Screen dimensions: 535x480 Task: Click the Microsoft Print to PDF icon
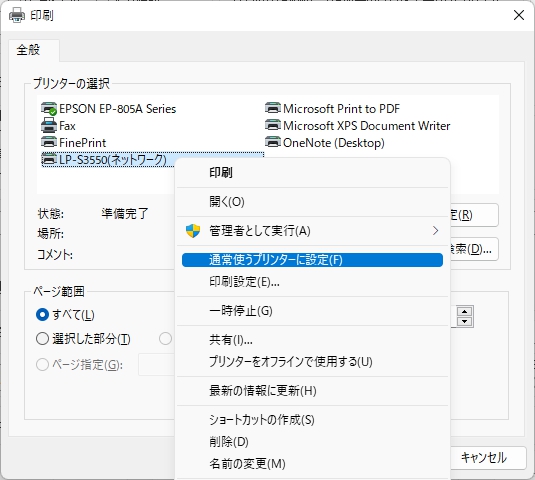tap(273, 108)
